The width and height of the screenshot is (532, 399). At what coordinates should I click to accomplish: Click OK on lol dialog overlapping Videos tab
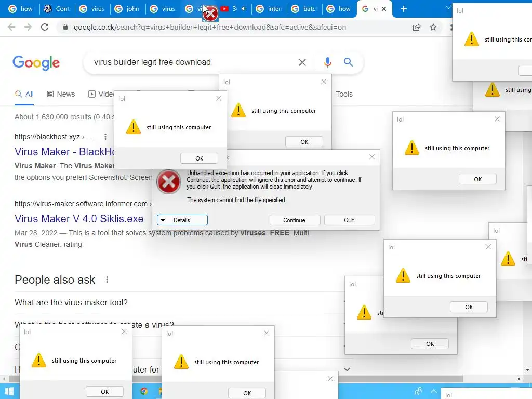coord(199,158)
